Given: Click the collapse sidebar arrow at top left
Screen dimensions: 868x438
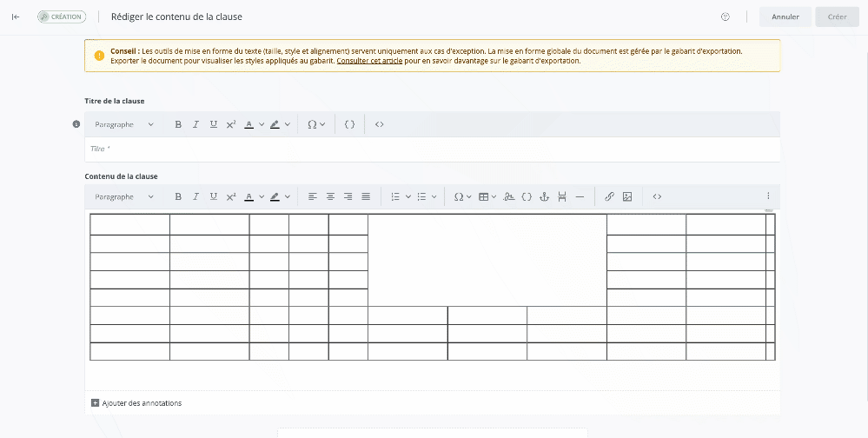Looking at the screenshot, I should (x=16, y=17).
